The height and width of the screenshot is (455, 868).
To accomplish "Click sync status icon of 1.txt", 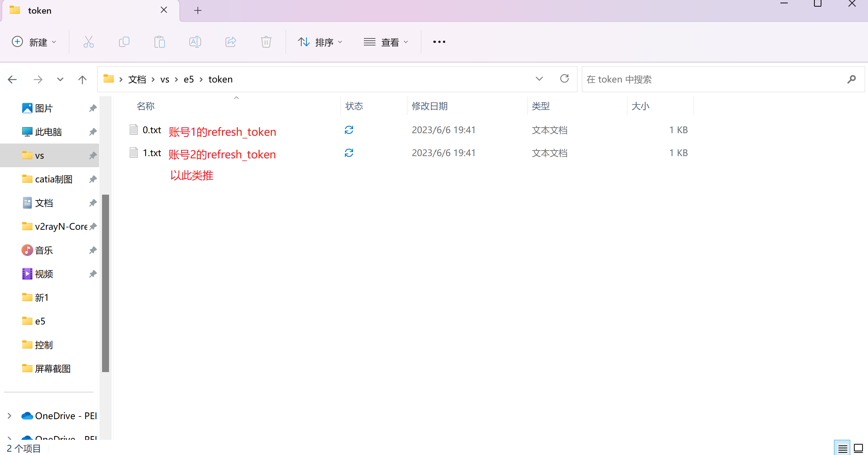I will point(349,153).
